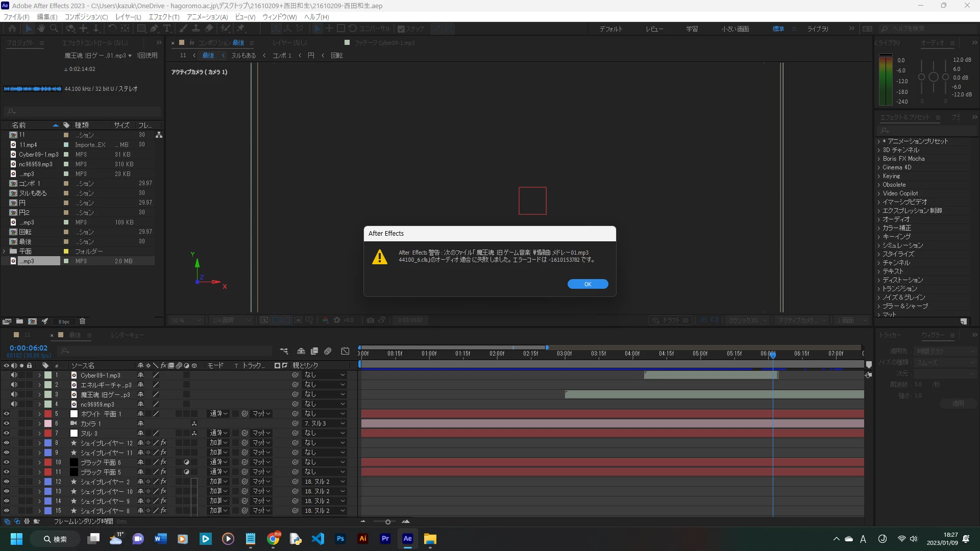The image size is (980, 551).
Task: Open blend mode dropdown for ホワイト 平面 1
Action: click(x=218, y=414)
